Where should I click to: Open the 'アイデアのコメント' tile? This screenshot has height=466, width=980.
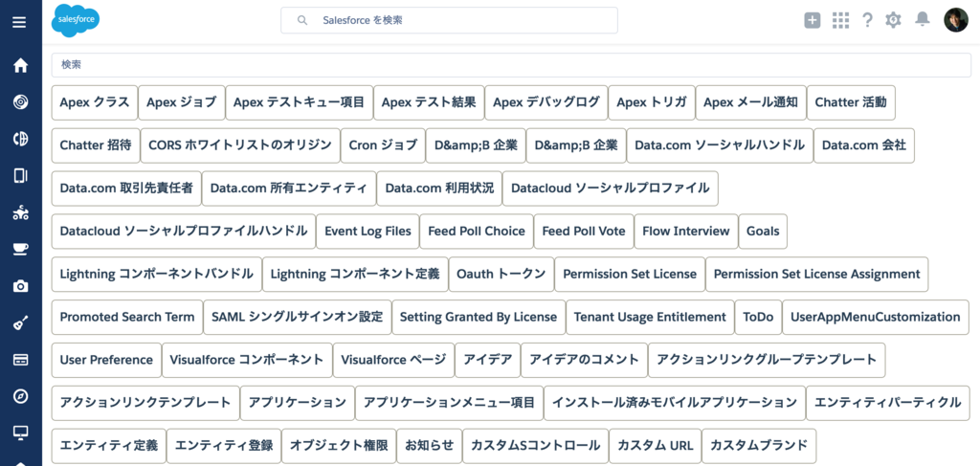pos(585,360)
